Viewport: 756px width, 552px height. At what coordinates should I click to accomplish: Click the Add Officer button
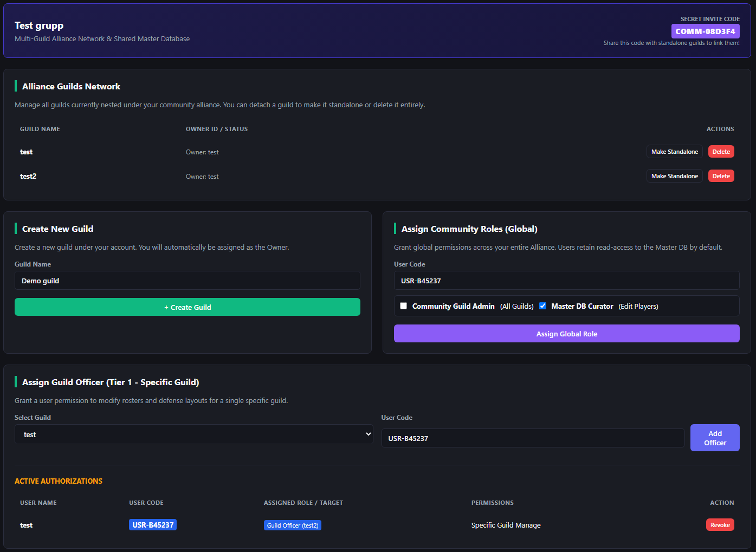click(x=715, y=438)
